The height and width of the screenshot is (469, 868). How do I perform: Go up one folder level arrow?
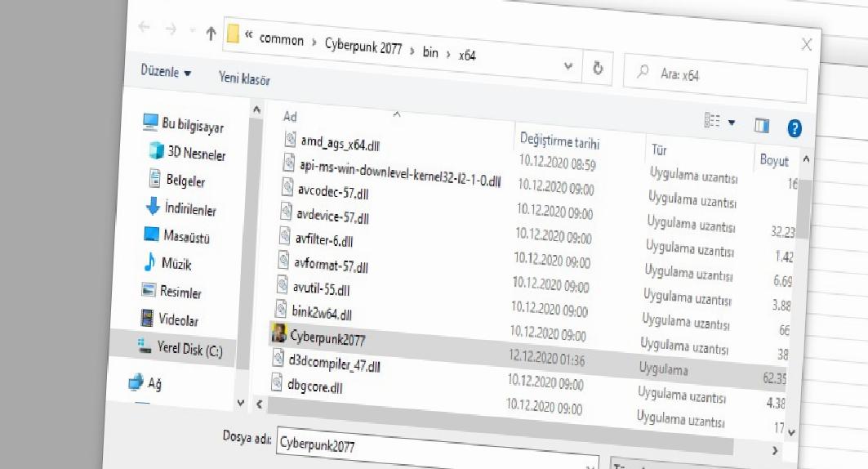pos(211,33)
